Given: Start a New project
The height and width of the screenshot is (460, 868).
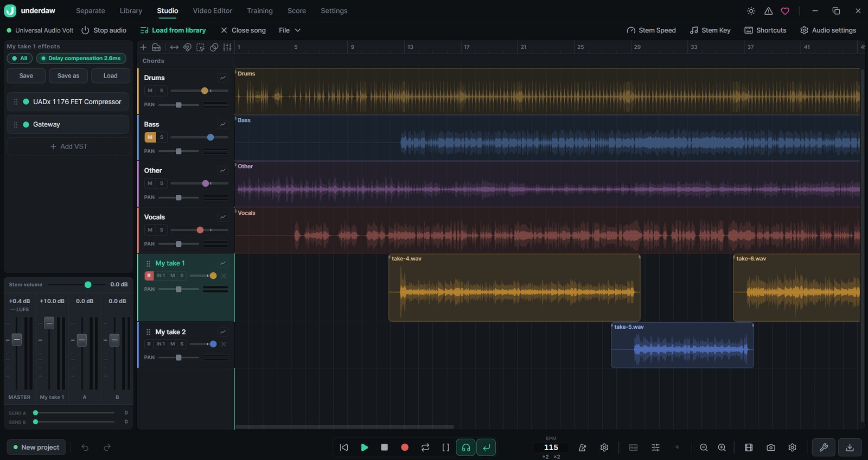Looking at the screenshot, I should click(x=36, y=448).
